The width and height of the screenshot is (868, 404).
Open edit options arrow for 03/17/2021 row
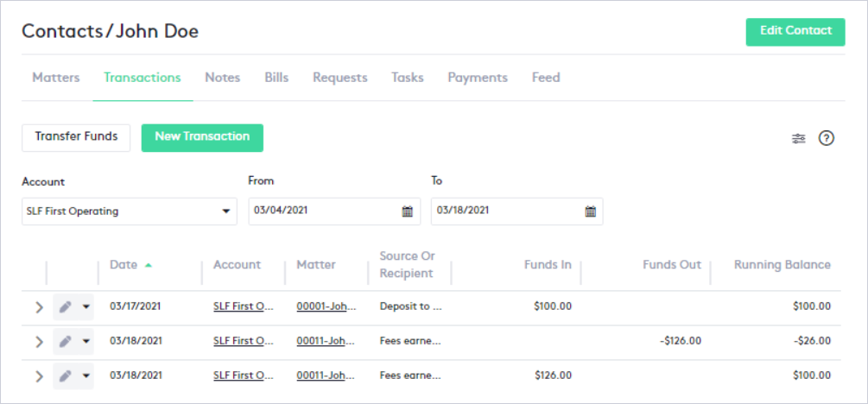[86, 306]
